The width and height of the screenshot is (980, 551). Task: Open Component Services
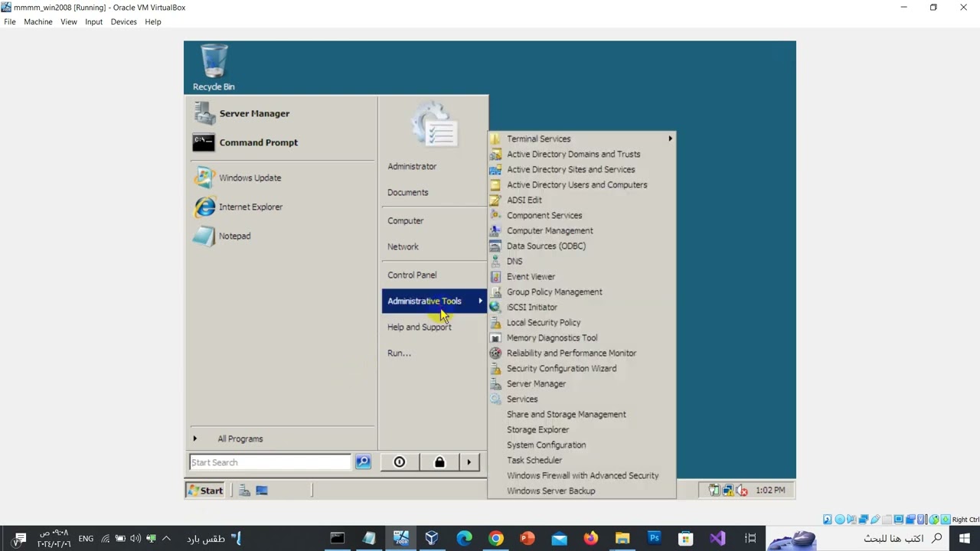click(582, 215)
